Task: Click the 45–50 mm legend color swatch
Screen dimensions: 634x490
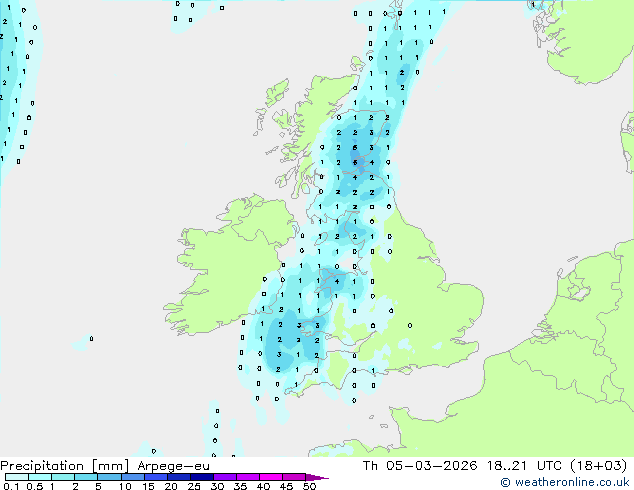Action: pyautogui.click(x=294, y=477)
